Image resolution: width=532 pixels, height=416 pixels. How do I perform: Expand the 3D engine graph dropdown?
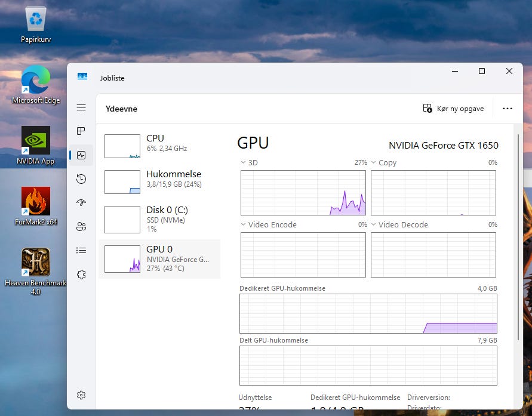pos(243,162)
